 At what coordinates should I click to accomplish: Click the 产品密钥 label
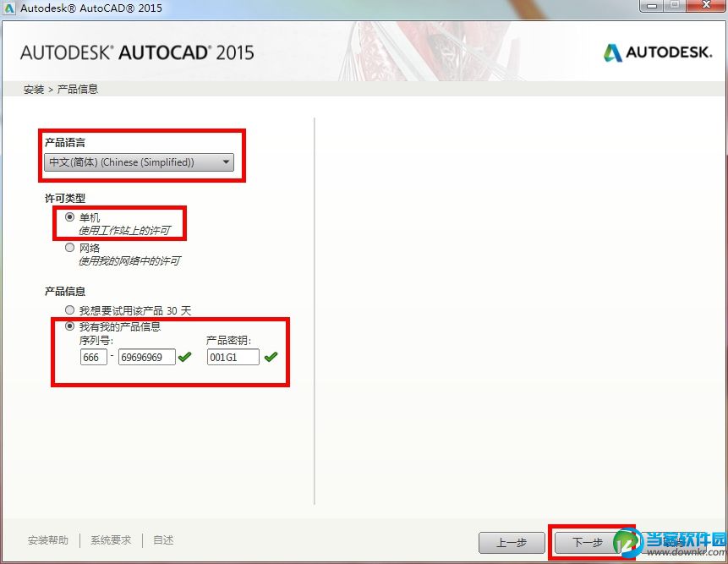click(228, 340)
